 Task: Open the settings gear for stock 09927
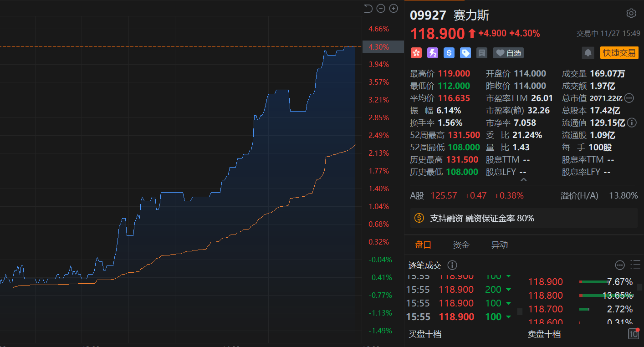pos(631,13)
